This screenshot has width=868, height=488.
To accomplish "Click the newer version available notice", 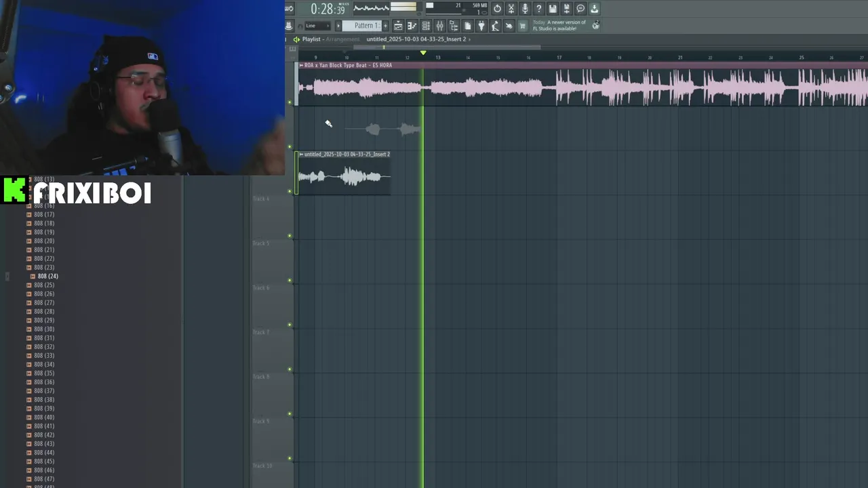I will 559,25.
